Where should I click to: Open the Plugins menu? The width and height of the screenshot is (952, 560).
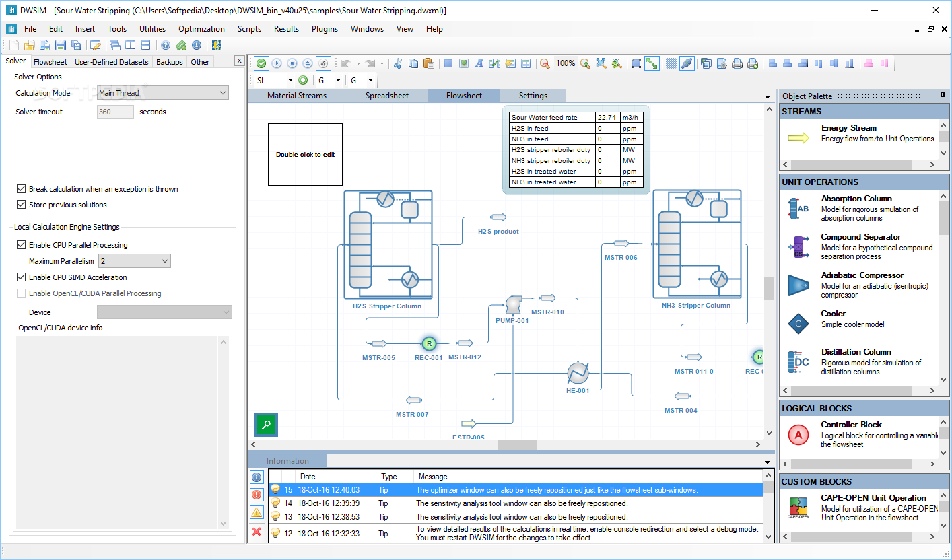[x=325, y=29]
